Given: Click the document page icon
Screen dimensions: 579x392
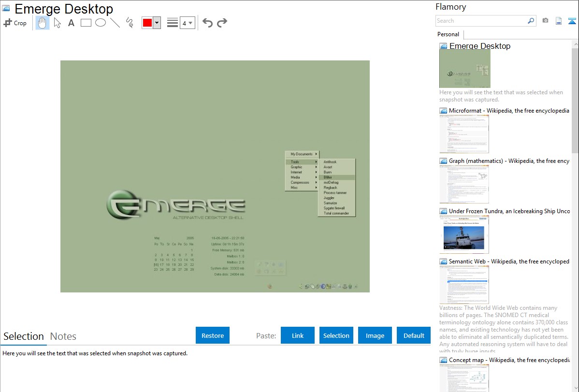Looking at the screenshot, I should point(559,21).
